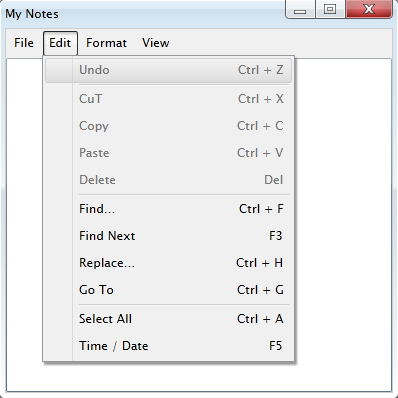Select the Delete menu item
398x398 pixels.
click(x=168, y=180)
